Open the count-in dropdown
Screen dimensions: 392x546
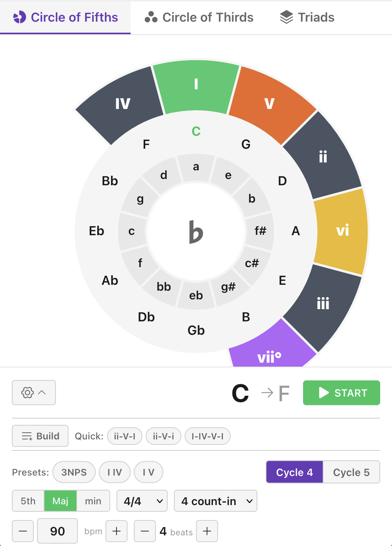215,501
